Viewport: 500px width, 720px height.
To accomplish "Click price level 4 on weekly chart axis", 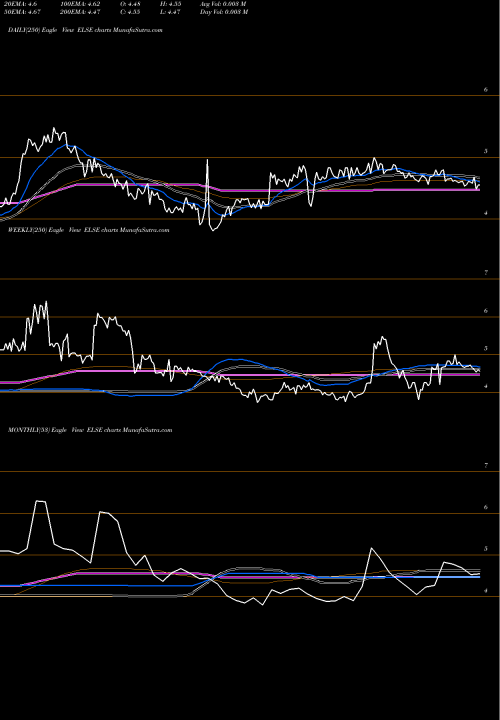I will [486, 387].
